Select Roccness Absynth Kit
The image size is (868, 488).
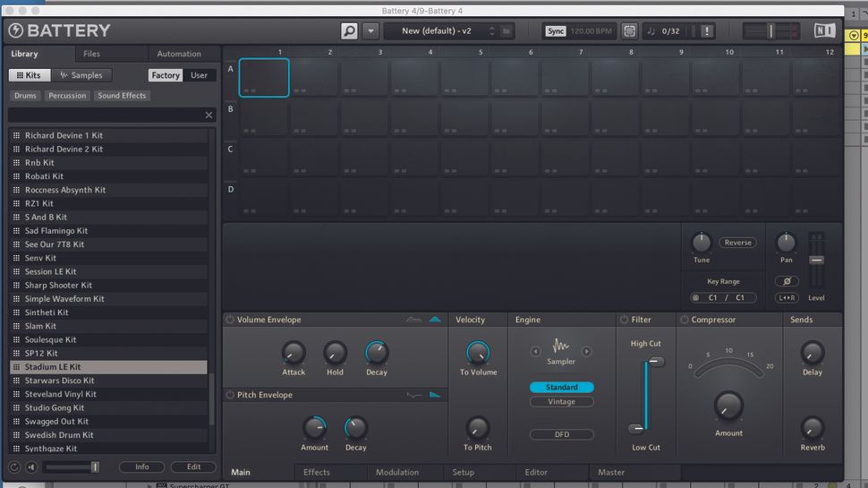[108, 190]
